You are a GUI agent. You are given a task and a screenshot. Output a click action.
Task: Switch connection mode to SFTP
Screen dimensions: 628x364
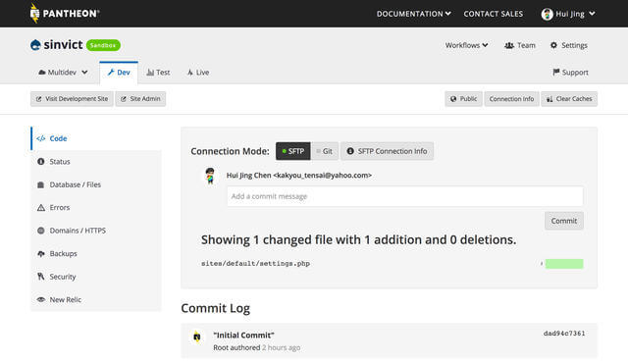[293, 151]
